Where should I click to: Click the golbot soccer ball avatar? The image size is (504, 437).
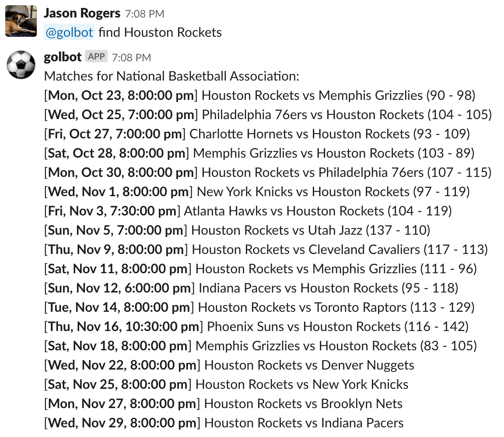click(21, 65)
